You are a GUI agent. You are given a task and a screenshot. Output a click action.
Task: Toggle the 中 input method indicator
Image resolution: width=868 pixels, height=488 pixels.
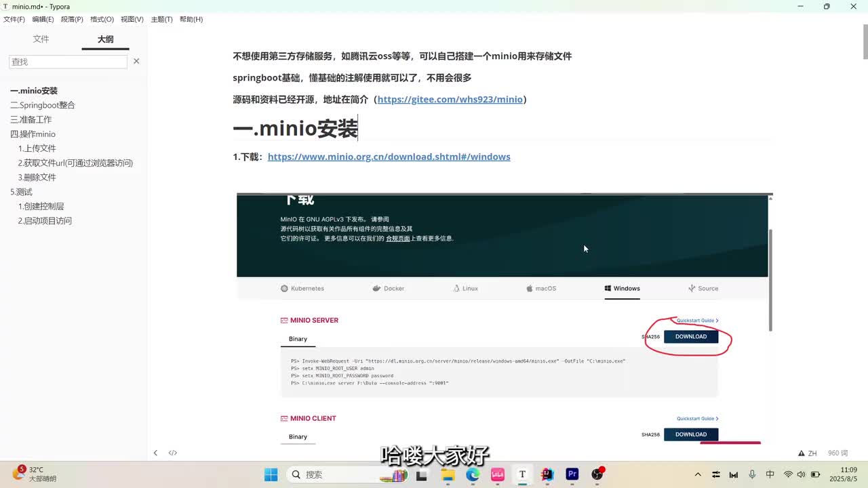(x=770, y=474)
